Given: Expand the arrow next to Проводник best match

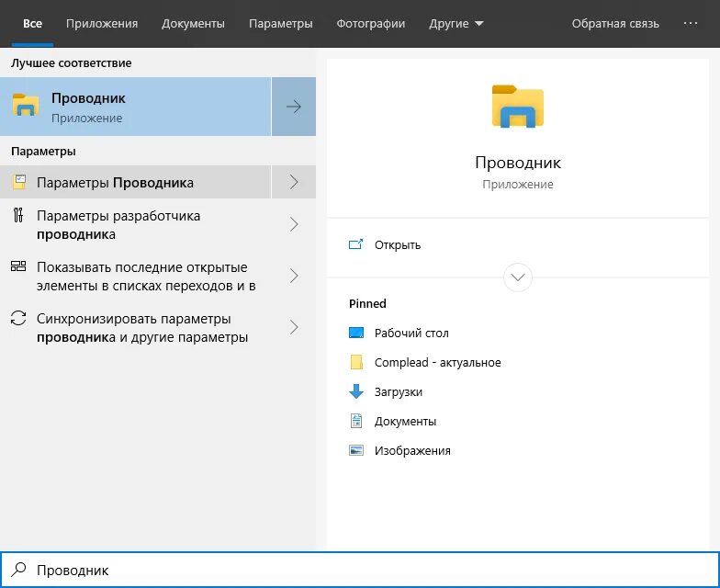Looking at the screenshot, I should tap(294, 107).
